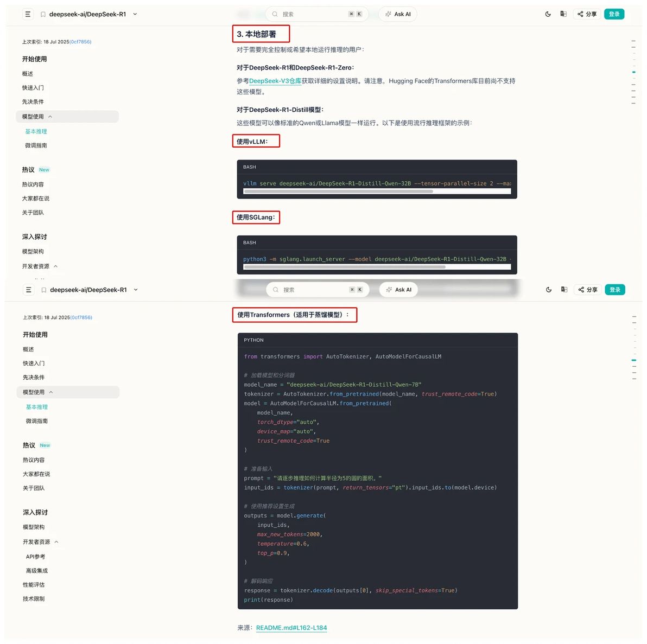Open the DeepSeek-V3仓库 link
The height and width of the screenshot is (644, 647).
[275, 81]
